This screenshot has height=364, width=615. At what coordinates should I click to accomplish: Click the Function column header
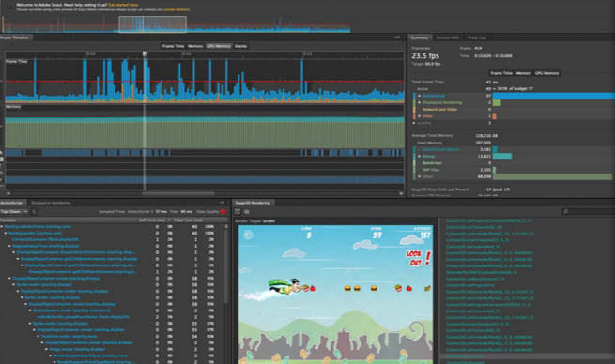coord(8,220)
